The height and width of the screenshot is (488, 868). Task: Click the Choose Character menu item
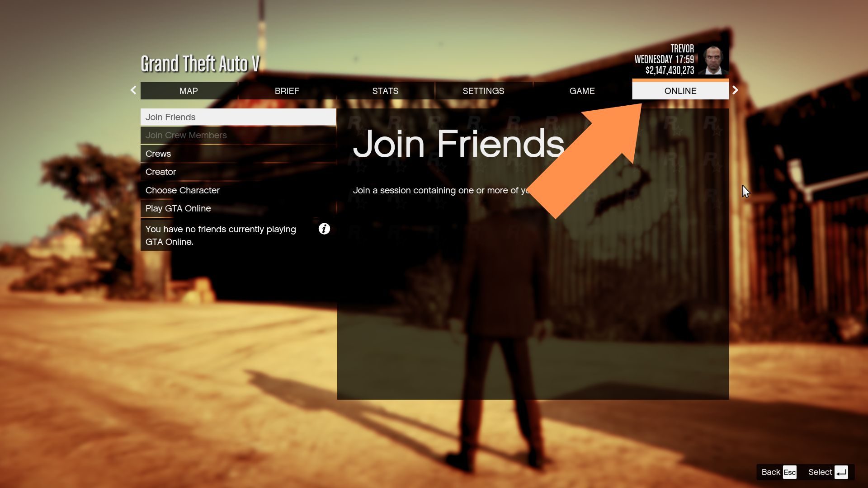pos(183,190)
